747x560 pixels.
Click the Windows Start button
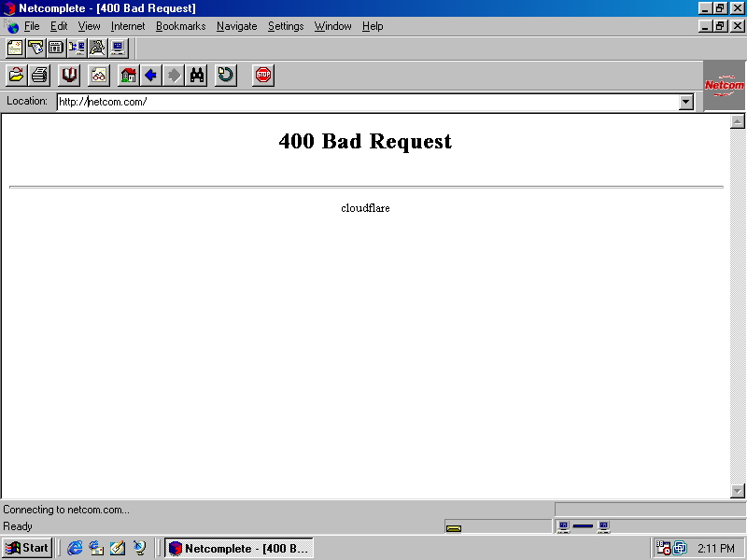(x=27, y=548)
